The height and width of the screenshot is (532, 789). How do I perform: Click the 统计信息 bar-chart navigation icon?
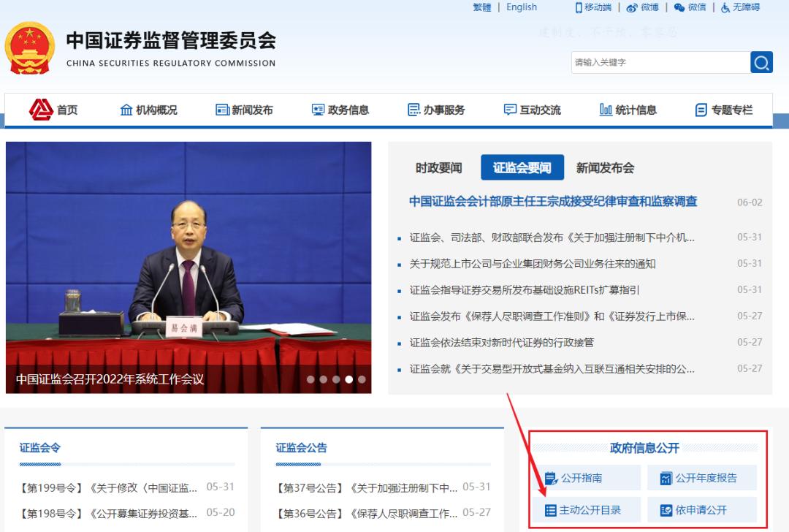pyautogui.click(x=607, y=109)
